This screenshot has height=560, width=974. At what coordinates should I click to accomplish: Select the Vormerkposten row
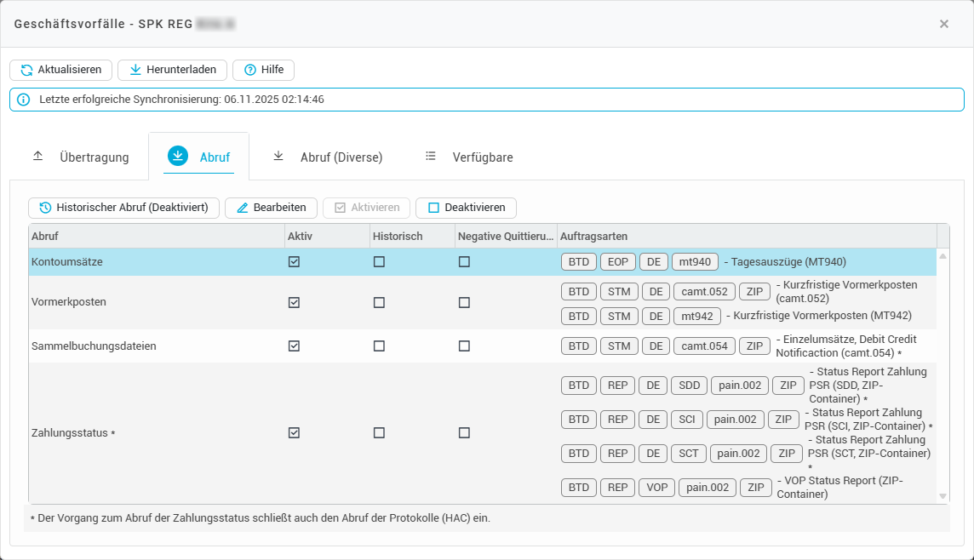[68, 302]
